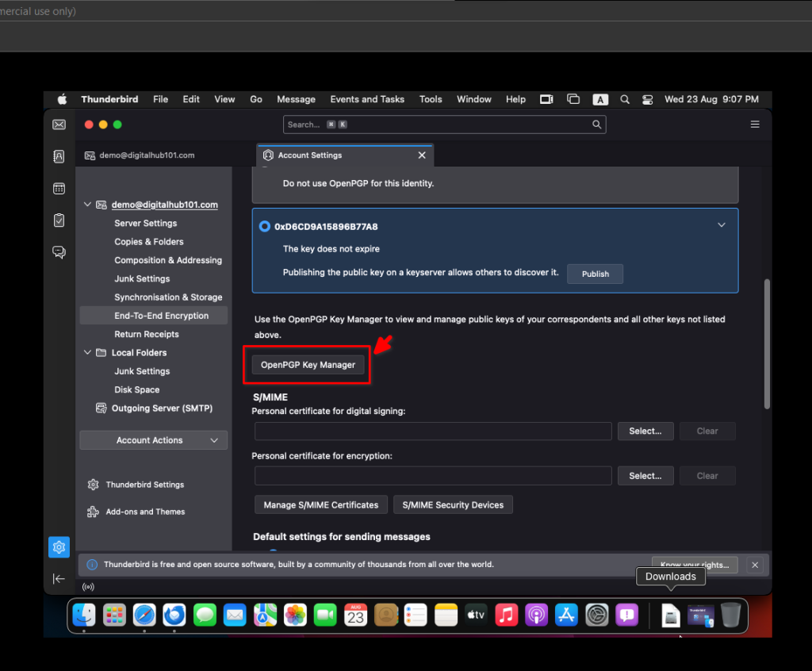
Task: Click the settings pane vertical scrollbar
Action: click(x=767, y=344)
